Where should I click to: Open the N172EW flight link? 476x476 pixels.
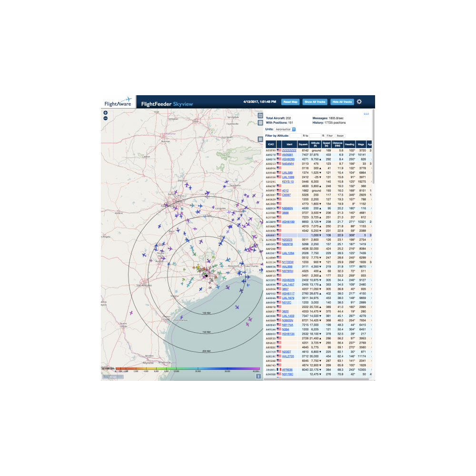[x=288, y=262]
